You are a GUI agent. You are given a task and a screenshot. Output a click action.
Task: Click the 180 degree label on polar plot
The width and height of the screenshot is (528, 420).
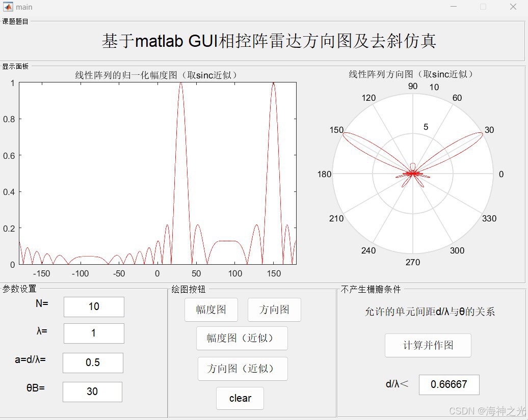click(x=325, y=174)
